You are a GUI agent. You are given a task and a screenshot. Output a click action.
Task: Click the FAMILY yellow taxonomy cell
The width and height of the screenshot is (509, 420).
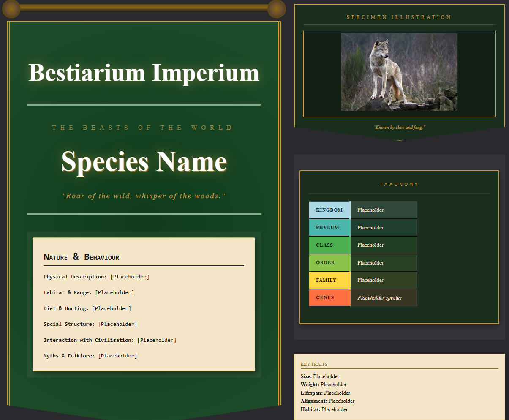tap(329, 280)
